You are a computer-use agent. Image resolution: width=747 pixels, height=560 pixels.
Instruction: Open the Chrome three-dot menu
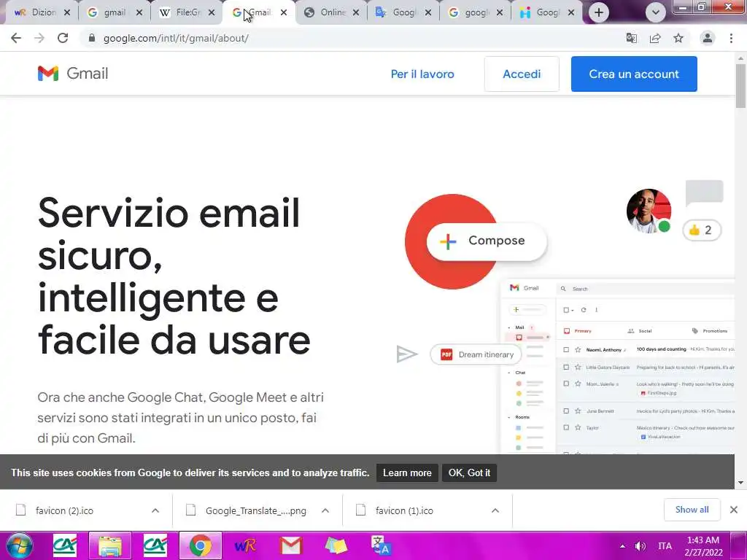coord(731,38)
